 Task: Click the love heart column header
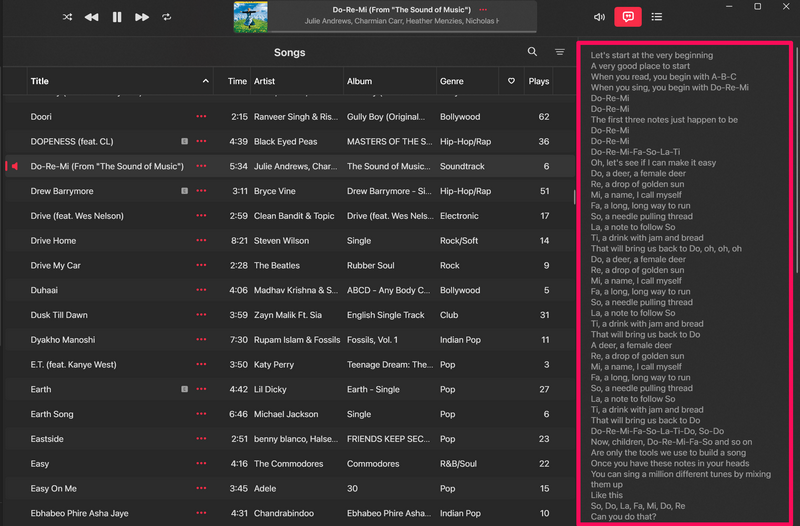pos(511,81)
